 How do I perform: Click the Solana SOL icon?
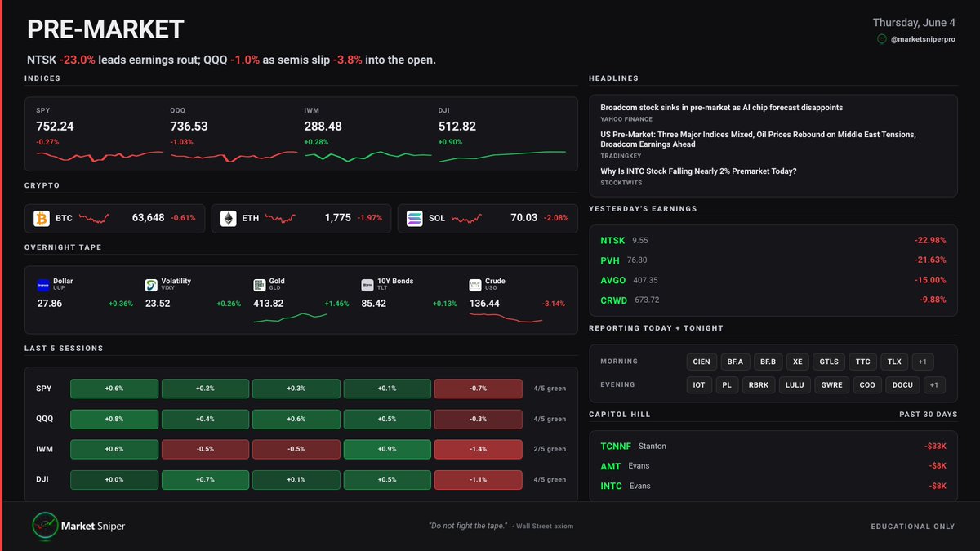coord(415,219)
